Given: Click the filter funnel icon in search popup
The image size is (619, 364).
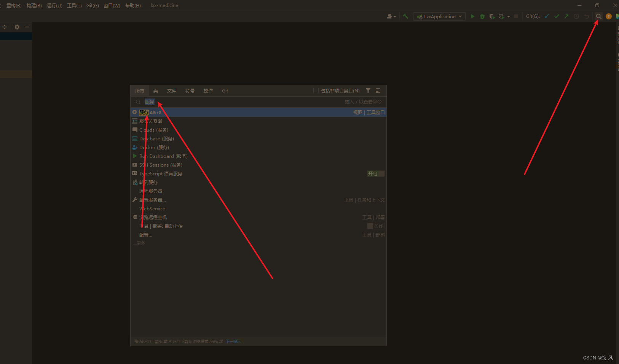Looking at the screenshot, I should click(368, 91).
